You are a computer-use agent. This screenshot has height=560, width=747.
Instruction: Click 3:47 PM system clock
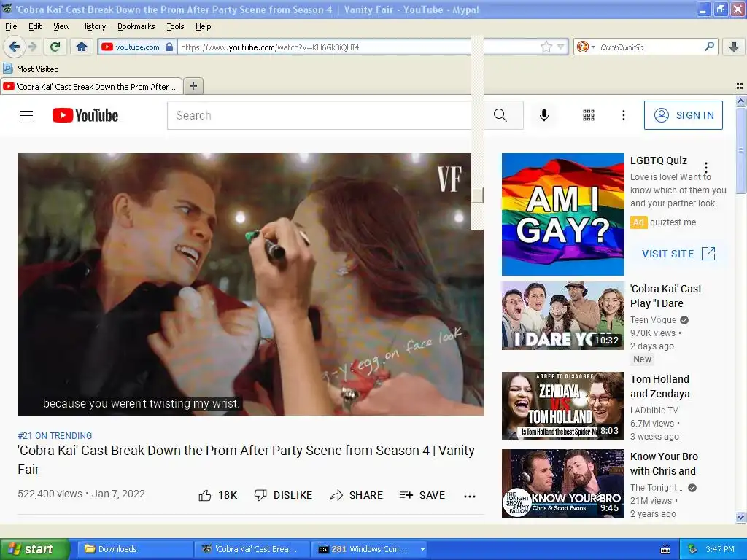tap(720, 549)
